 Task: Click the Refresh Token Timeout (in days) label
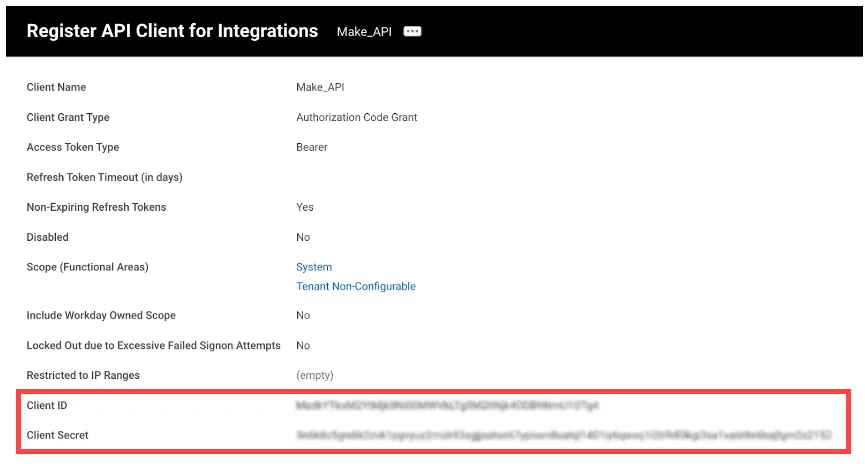pyautogui.click(x=104, y=177)
